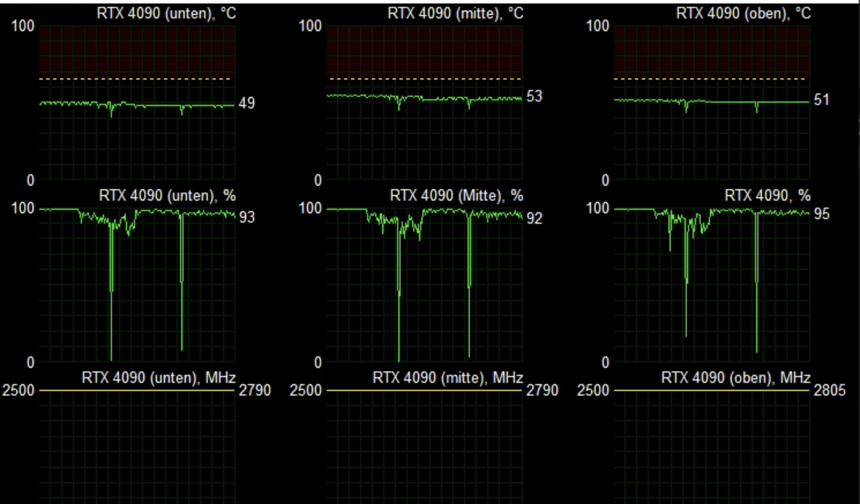Select the 'RTX 4090 (unten), MHz' graph title
This screenshot has width=860, height=504.
(159, 378)
